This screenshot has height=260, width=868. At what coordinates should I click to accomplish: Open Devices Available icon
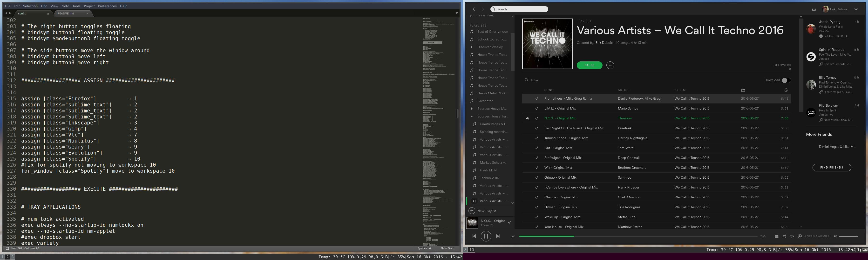tap(800, 236)
